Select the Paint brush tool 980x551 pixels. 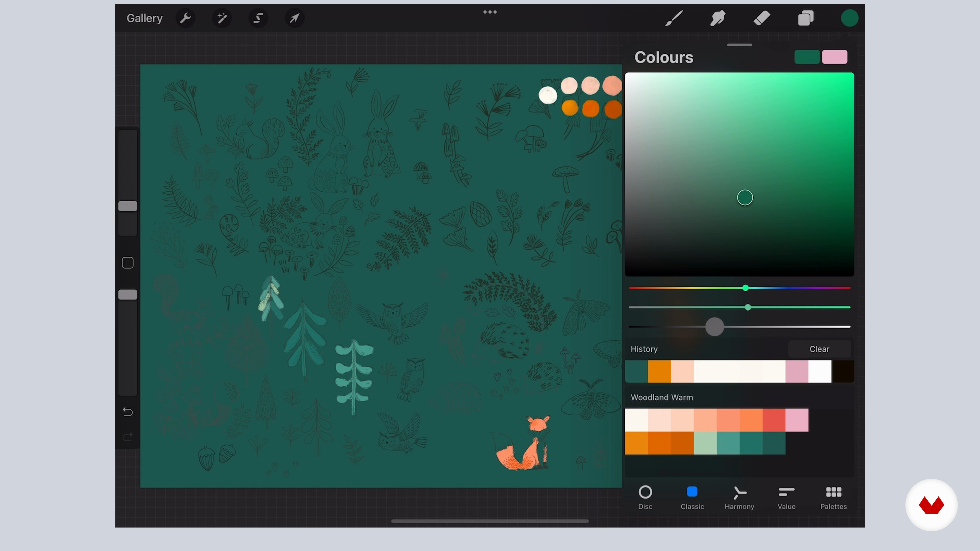coord(674,18)
